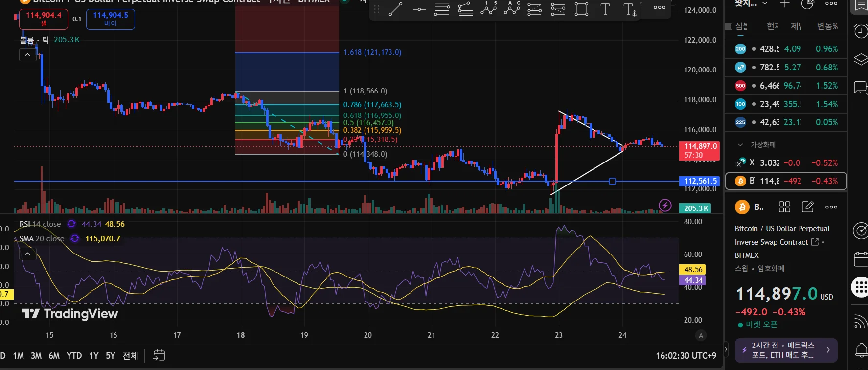Select the rectangle shape drawing tool

(x=581, y=9)
